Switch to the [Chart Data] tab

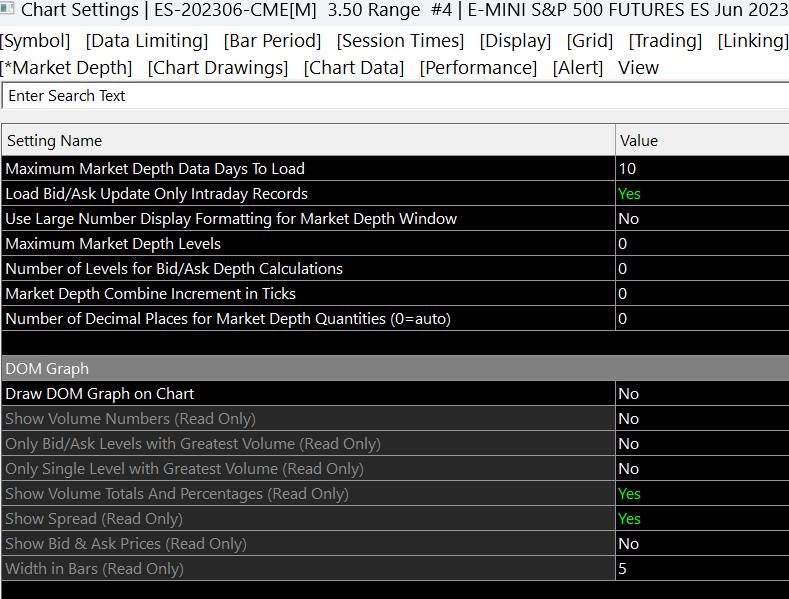pos(354,68)
